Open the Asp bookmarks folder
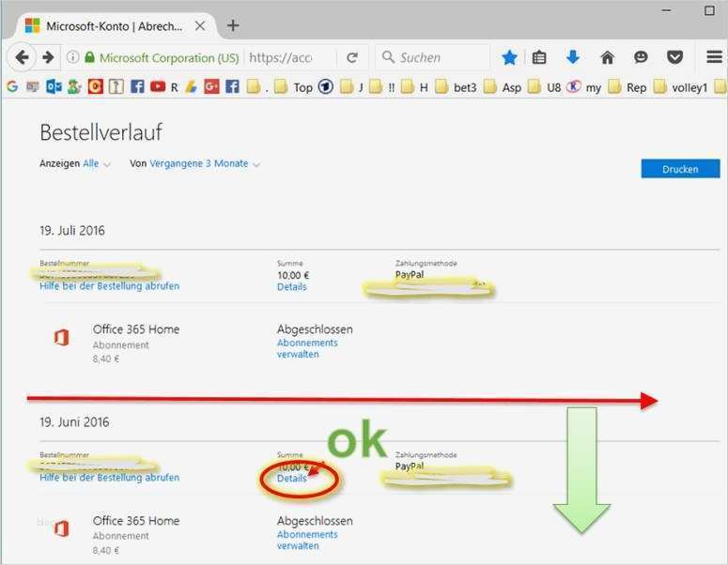 pos(503,87)
